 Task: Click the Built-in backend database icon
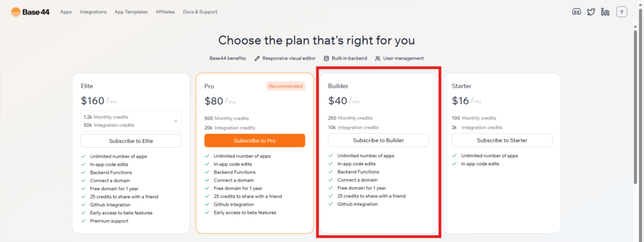pos(326,58)
